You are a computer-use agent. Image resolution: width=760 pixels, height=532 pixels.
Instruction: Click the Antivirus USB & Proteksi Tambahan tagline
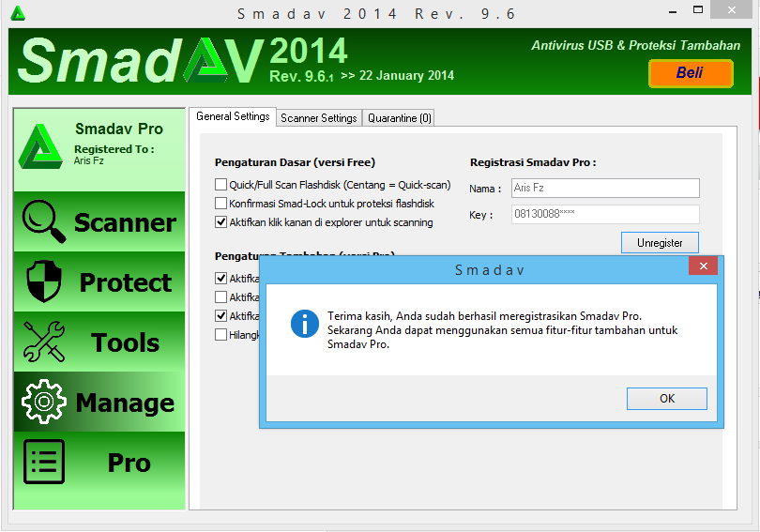635,46
